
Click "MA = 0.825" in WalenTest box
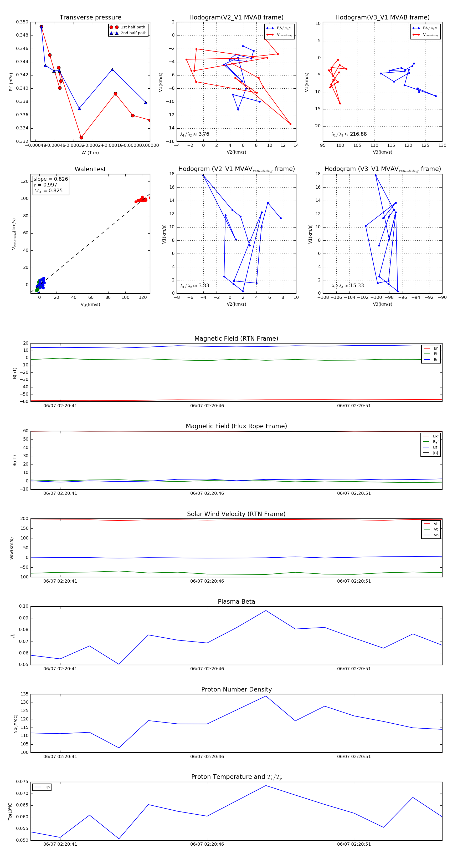tap(48, 191)
